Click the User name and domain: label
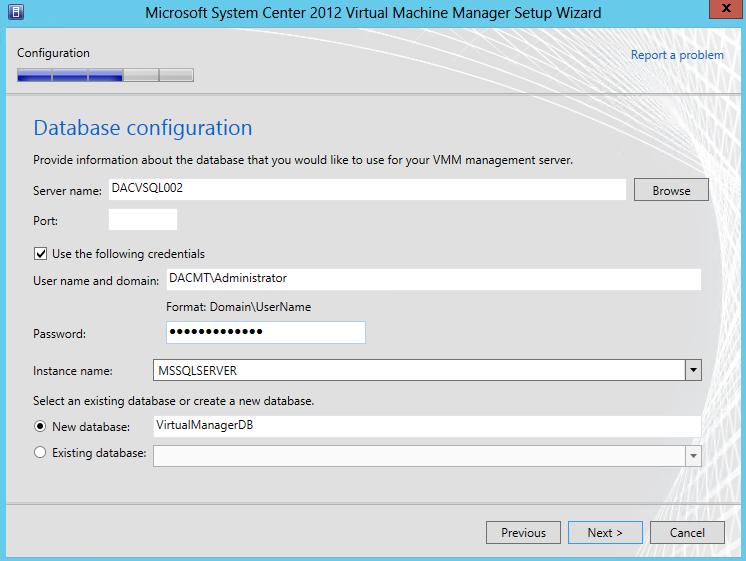The image size is (746, 561). tap(96, 281)
